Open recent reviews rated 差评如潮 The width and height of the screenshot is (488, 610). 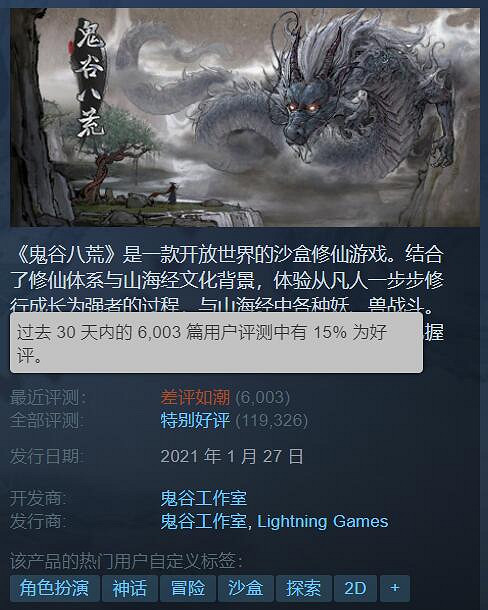195,398
